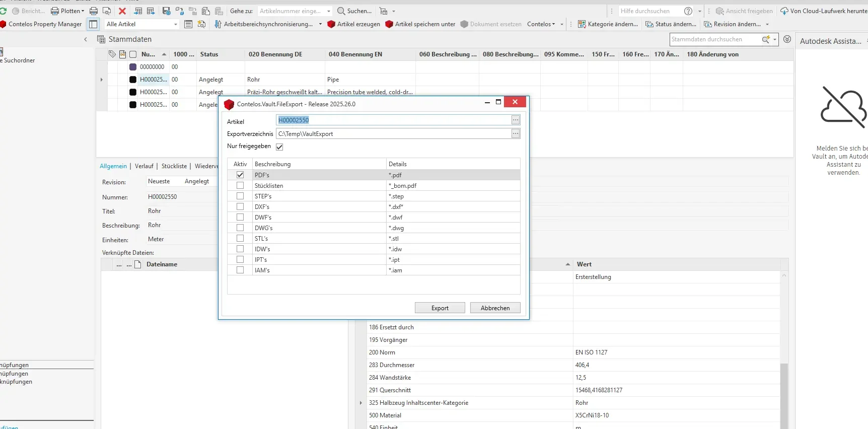The height and width of the screenshot is (429, 868).
Task: Collapse the left navigation pane chevron
Action: [86, 39]
